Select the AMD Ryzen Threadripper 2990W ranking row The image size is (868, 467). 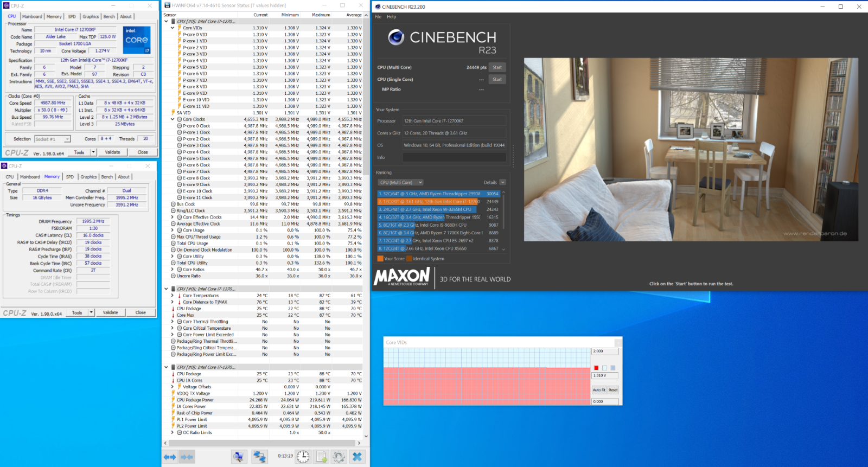pyautogui.click(x=438, y=194)
